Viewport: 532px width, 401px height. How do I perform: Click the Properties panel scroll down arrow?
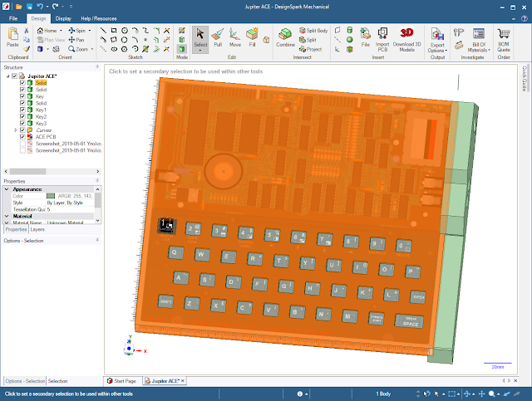[98, 220]
